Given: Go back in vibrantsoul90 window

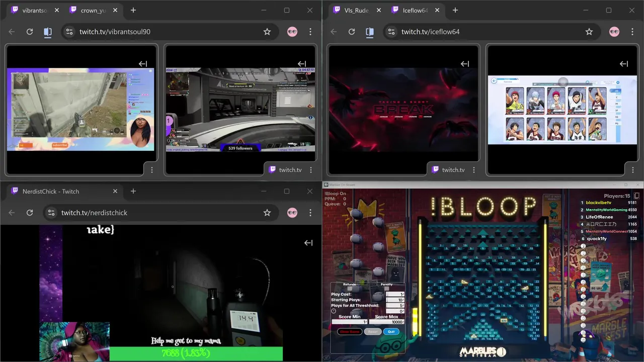Looking at the screenshot, I should tap(12, 32).
